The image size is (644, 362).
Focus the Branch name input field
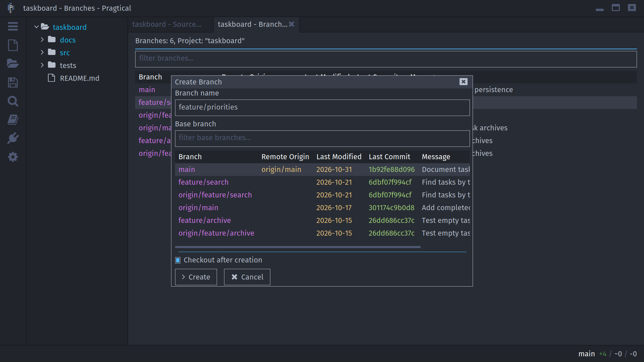pyautogui.click(x=322, y=108)
